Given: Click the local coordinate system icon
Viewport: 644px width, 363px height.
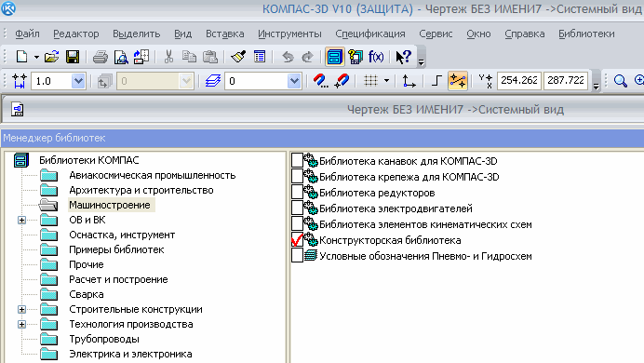Looking at the screenshot, I should coord(409,81).
